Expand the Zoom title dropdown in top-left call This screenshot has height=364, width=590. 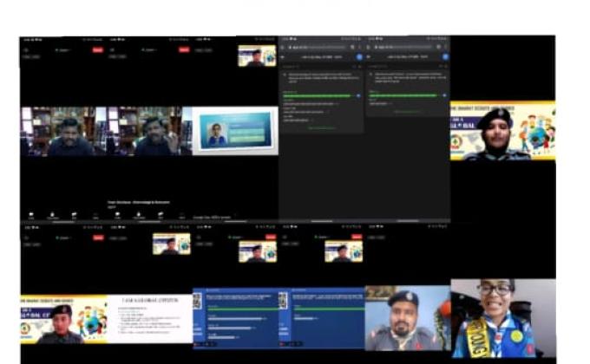click(x=62, y=50)
